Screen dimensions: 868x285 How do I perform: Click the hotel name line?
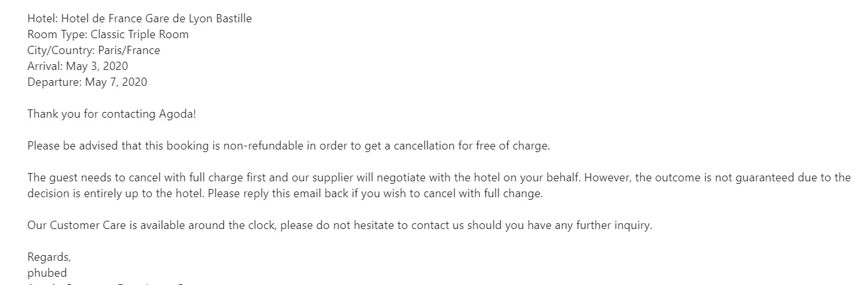coord(139,18)
